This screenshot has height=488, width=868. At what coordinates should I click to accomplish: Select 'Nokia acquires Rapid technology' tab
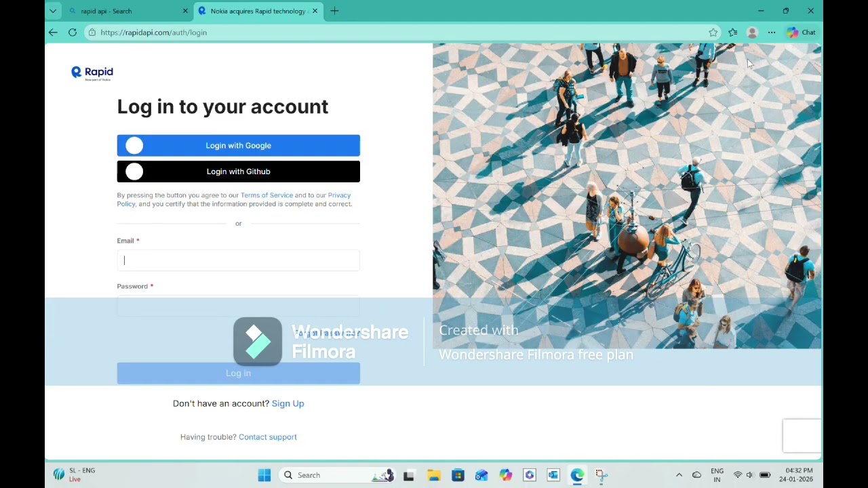[x=258, y=11]
